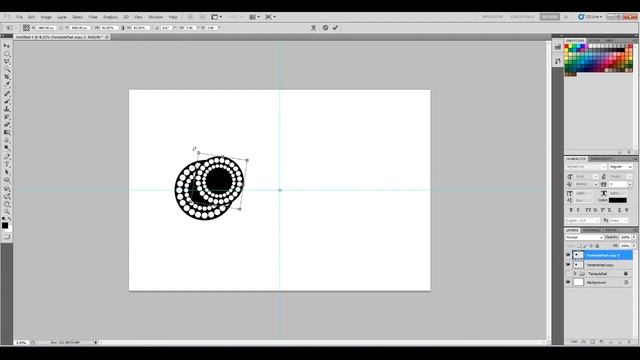
Task: Close the open document tab
Action: 107,37
